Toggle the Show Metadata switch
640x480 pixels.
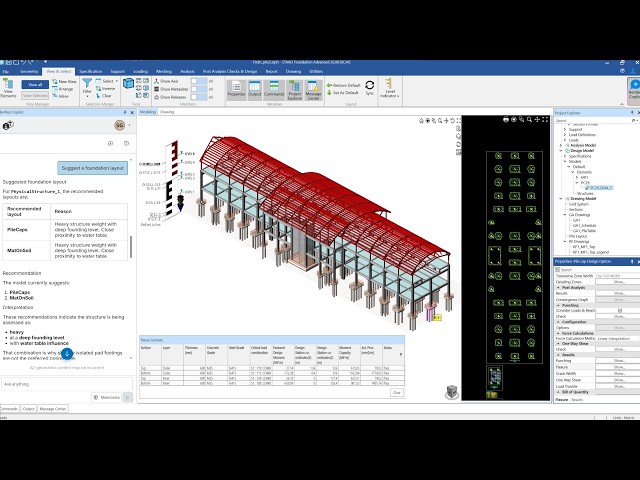[199, 89]
